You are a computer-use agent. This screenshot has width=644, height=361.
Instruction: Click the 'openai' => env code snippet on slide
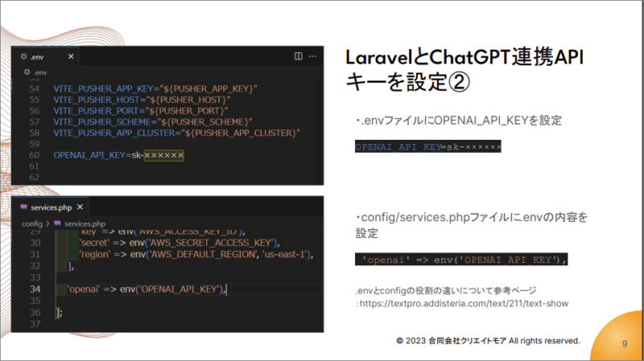(x=461, y=259)
